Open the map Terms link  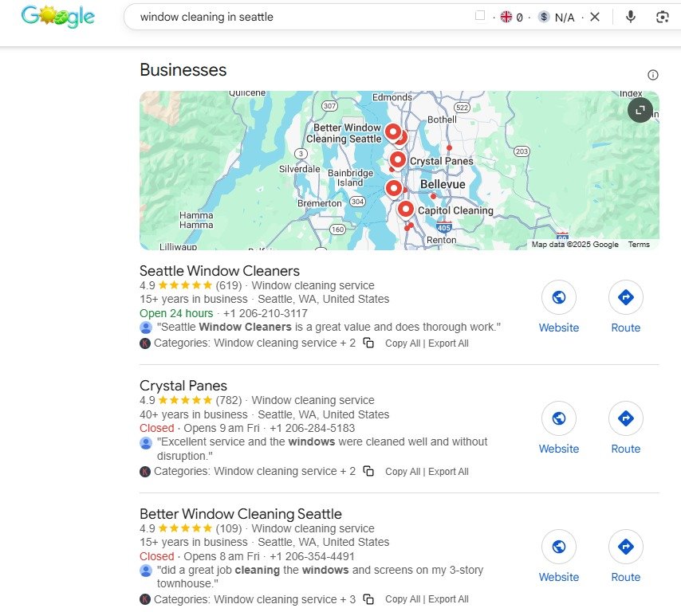(639, 245)
